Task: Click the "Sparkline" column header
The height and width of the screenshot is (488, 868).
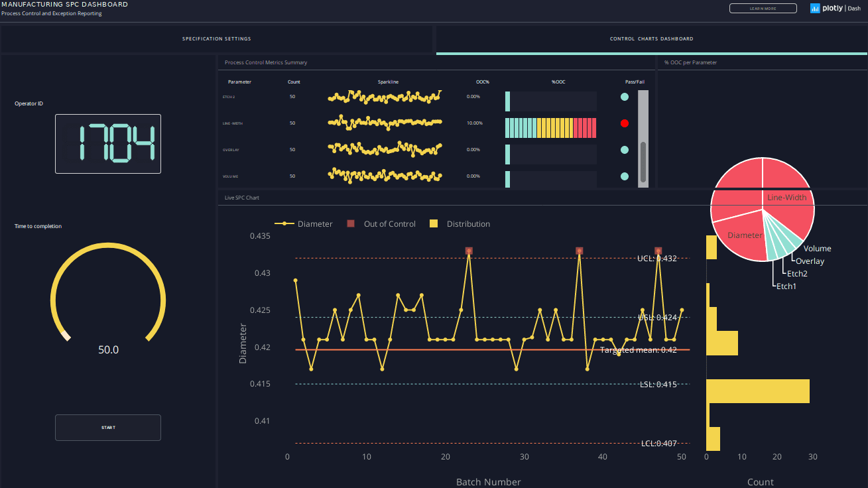Action: tap(389, 82)
